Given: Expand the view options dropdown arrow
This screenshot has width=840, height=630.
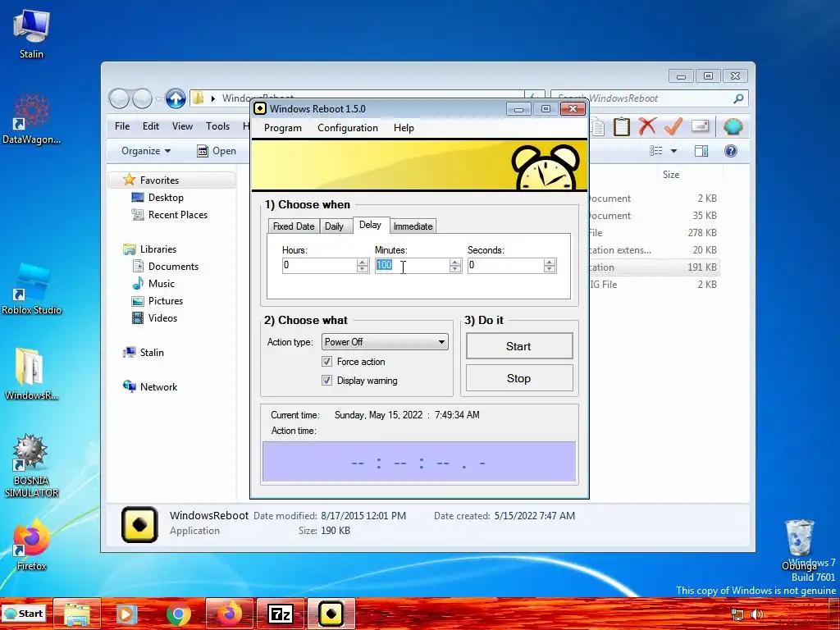Looking at the screenshot, I should click(674, 151).
